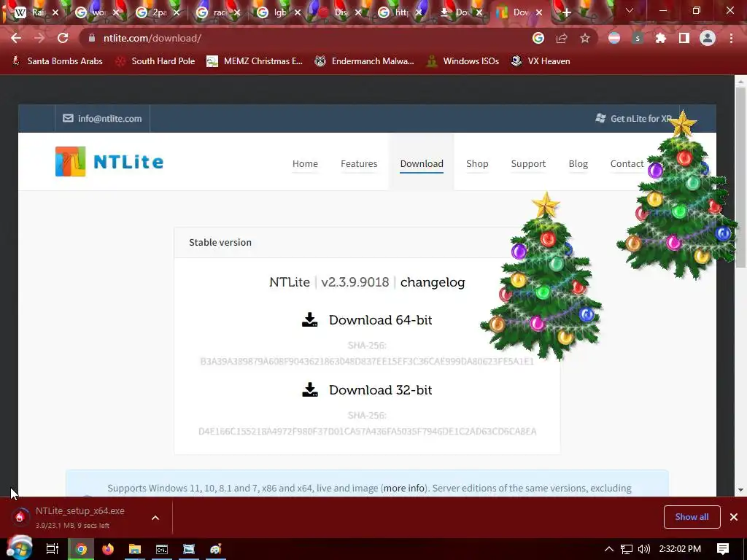Screen dimensions: 747x560
Task: Open the notification center icon
Action: pos(723,549)
